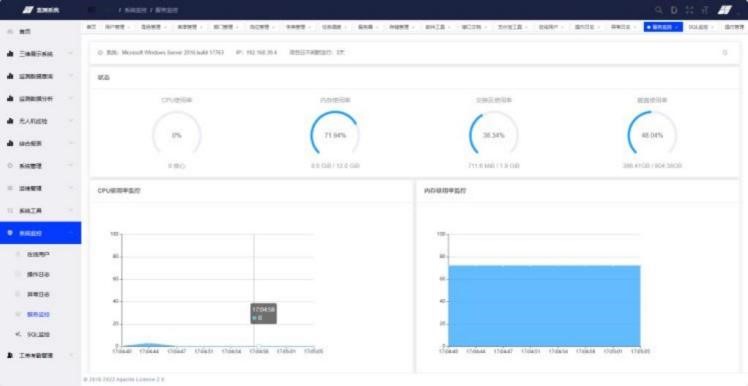Expand the 三维展示系统 menu chevron
Viewport: 748px width, 386px height.
click(x=71, y=54)
